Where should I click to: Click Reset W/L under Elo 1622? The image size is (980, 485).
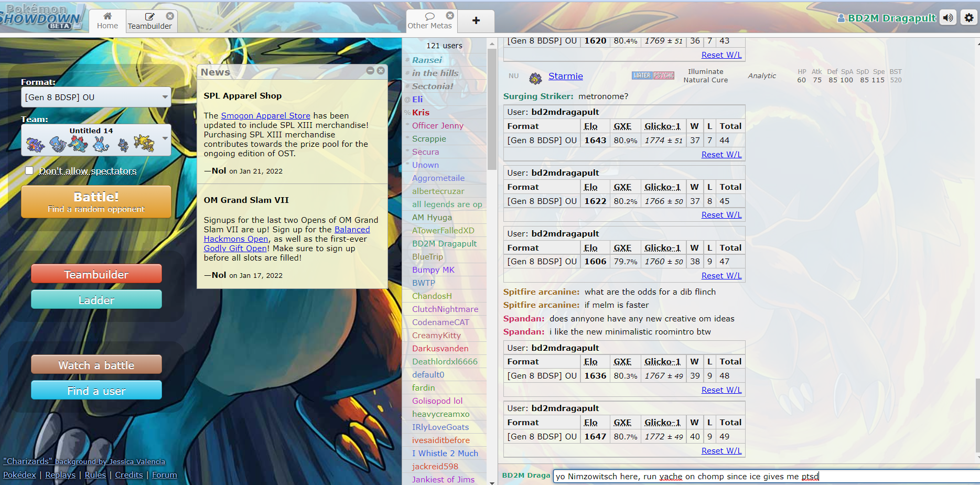point(721,214)
